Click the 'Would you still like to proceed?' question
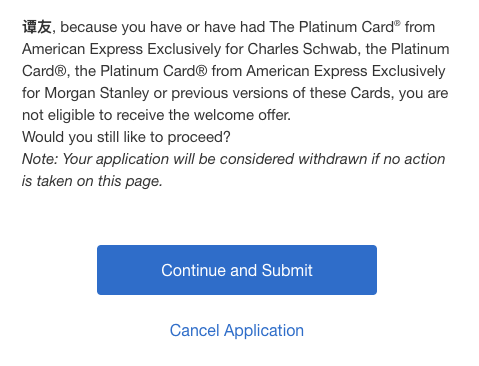The height and width of the screenshot is (366, 479). [126, 137]
